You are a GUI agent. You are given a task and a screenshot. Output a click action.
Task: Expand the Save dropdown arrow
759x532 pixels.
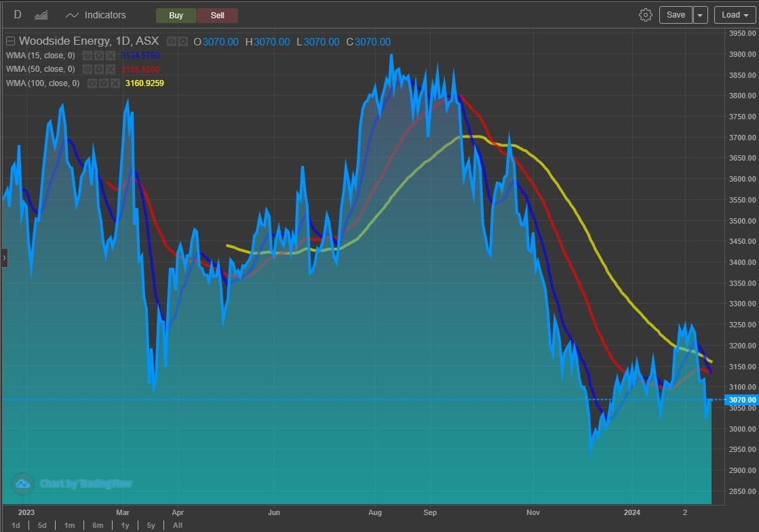click(700, 15)
